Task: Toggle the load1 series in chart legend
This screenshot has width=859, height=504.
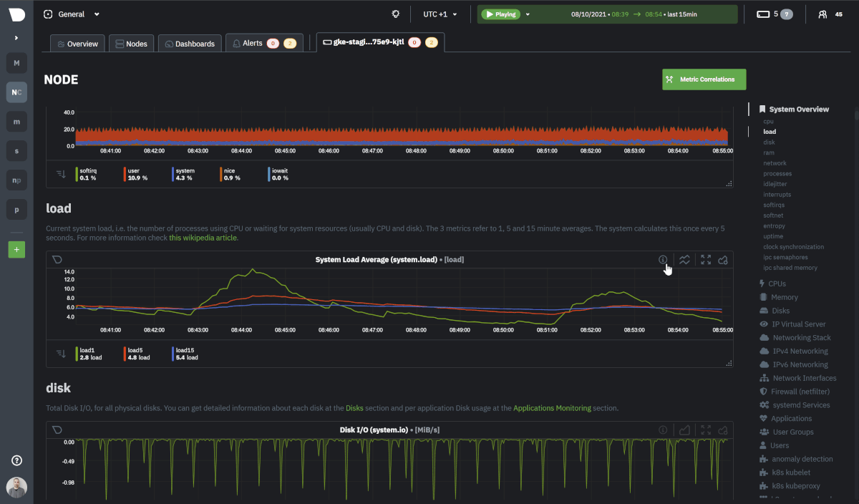Action: (x=90, y=354)
